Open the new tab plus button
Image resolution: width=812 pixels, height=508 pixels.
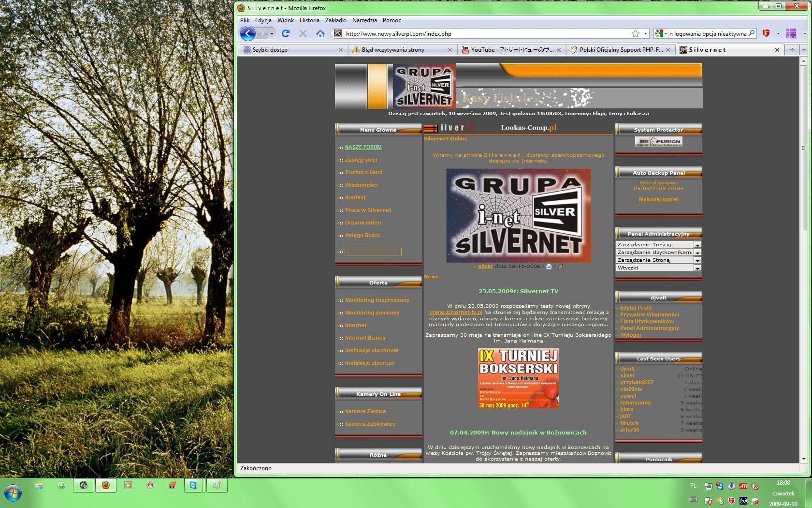click(x=792, y=50)
